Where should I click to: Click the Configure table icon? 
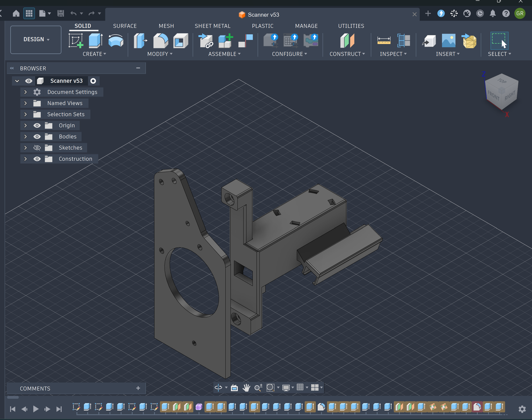291,41
